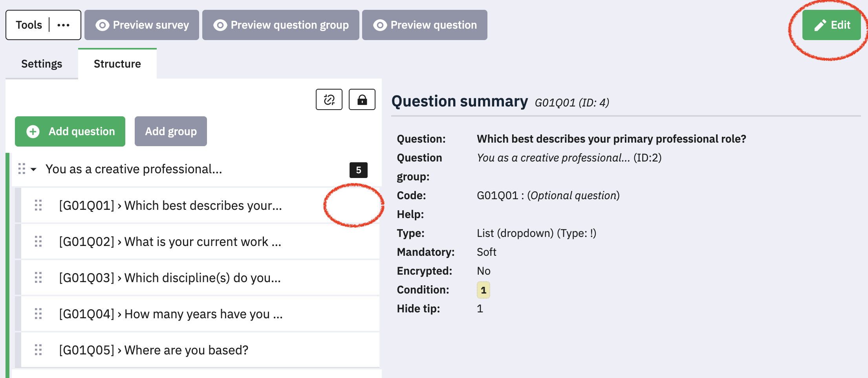Image resolution: width=868 pixels, height=378 pixels.
Task: Click drag handle of the G01Q04 question
Action: tap(38, 314)
